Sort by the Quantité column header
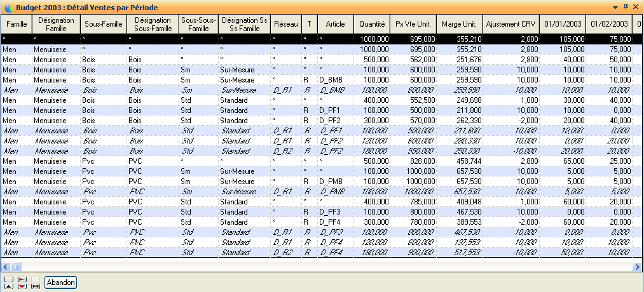 pyautogui.click(x=371, y=24)
